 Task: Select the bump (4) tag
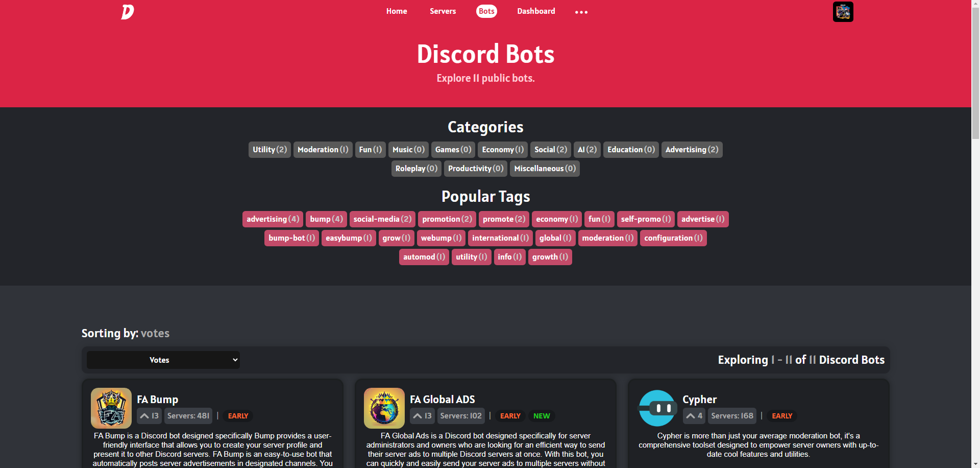coord(326,219)
